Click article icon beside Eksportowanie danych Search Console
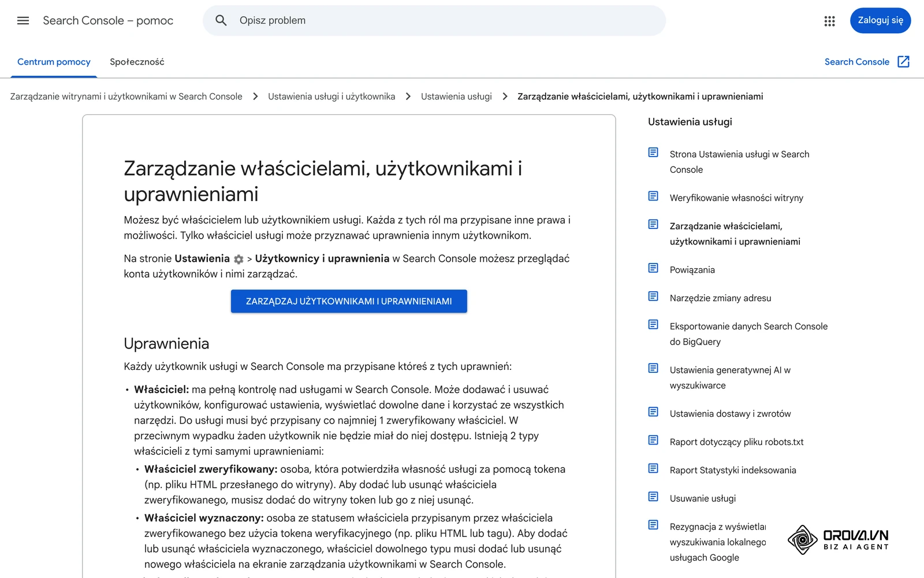This screenshot has width=924, height=578. pos(653,325)
